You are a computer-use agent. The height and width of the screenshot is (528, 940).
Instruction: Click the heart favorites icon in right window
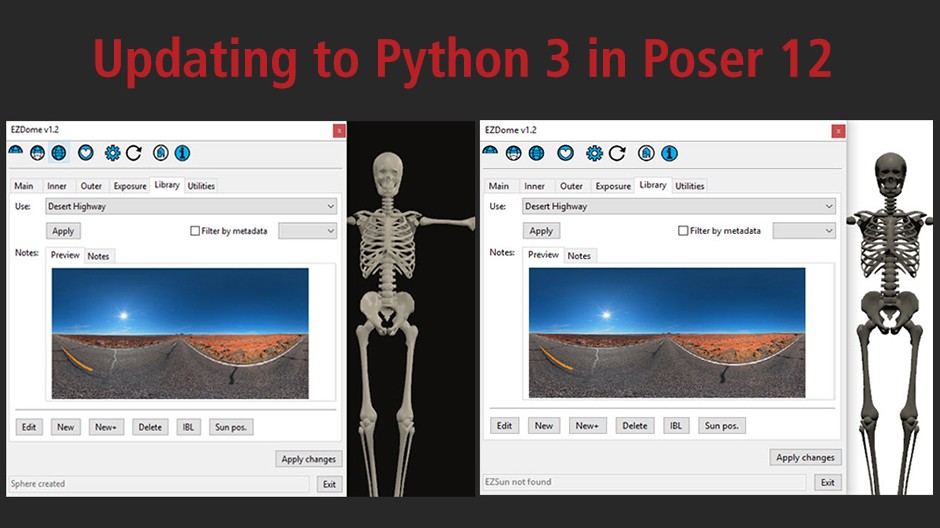coord(565,153)
